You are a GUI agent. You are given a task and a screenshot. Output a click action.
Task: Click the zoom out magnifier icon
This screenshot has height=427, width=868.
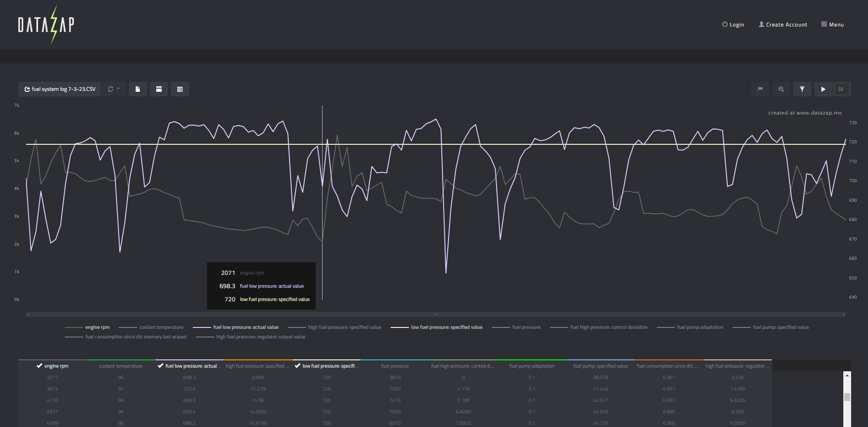pos(781,89)
